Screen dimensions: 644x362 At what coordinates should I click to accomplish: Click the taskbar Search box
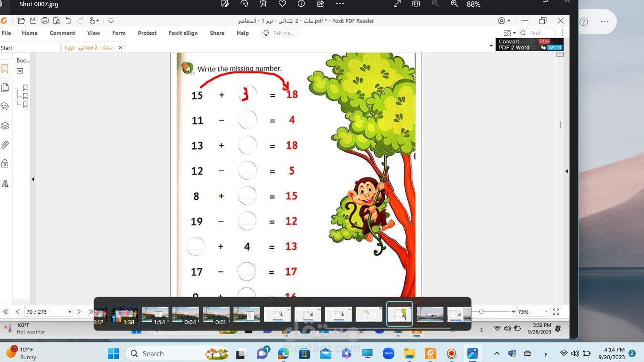(x=178, y=353)
